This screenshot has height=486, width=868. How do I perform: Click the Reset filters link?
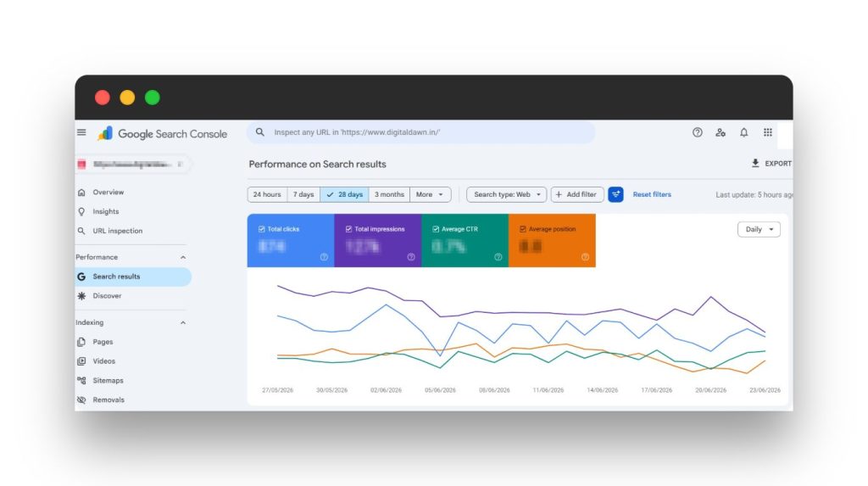pyautogui.click(x=652, y=194)
